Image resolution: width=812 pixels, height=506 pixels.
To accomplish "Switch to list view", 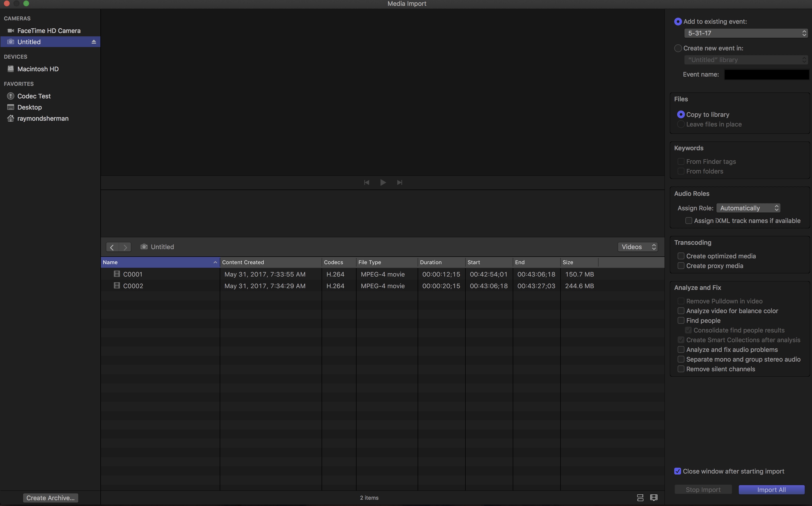I will (x=640, y=498).
